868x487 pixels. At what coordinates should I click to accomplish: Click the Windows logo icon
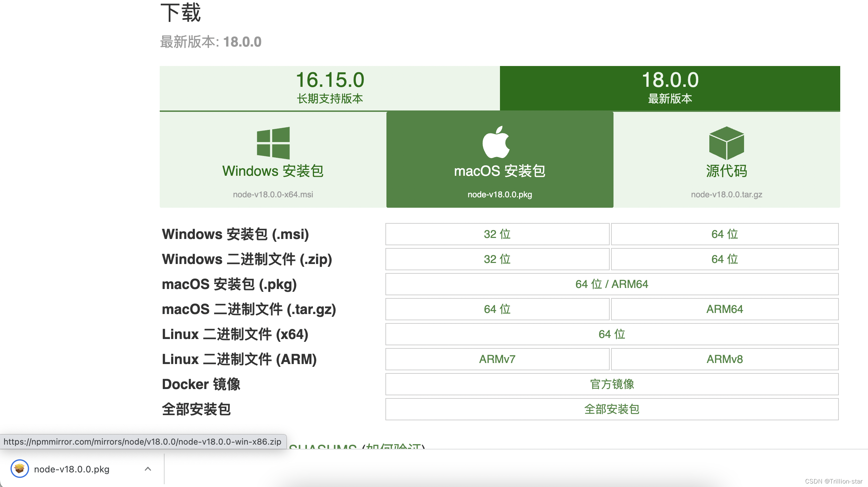click(x=273, y=143)
